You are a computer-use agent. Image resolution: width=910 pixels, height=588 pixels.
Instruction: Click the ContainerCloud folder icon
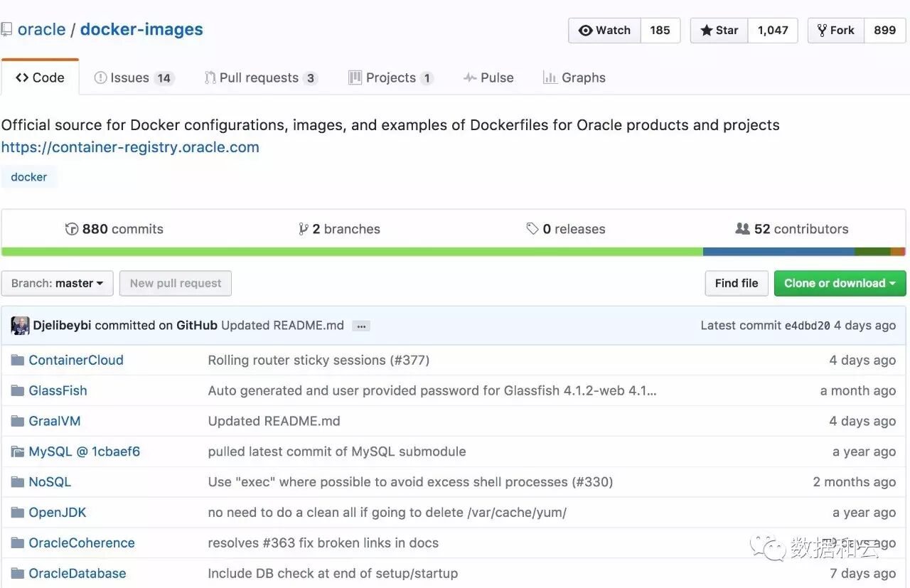point(18,360)
